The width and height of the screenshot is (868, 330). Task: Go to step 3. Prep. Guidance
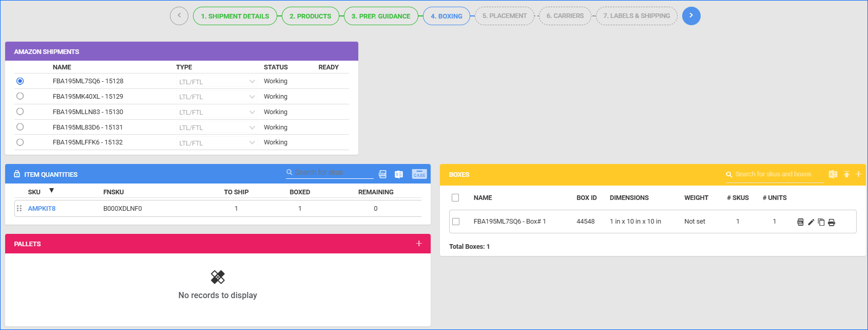coord(381,16)
